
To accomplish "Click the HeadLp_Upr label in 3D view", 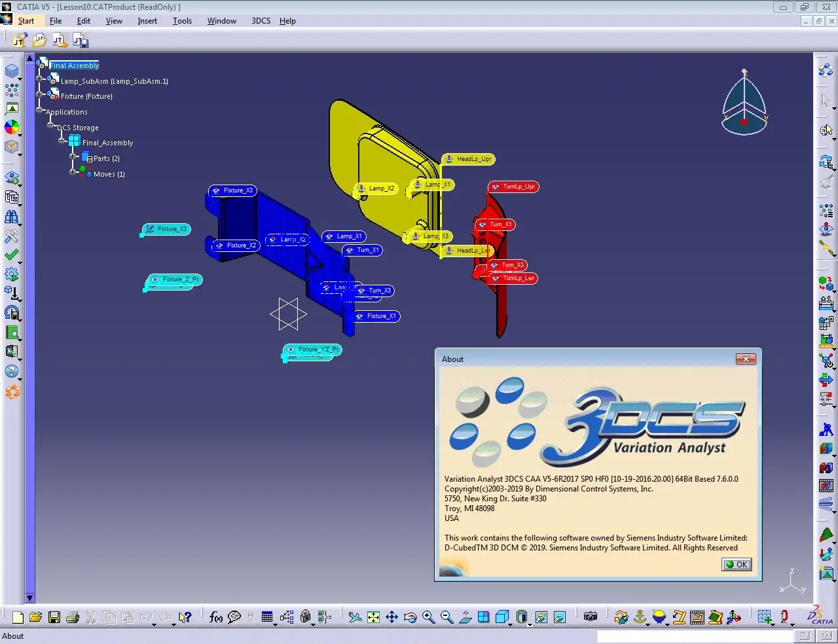I will click(469, 159).
